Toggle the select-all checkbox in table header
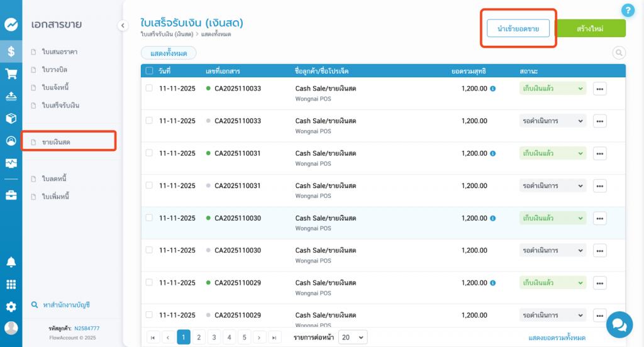Viewport: 644px width, 347px height. [x=149, y=71]
